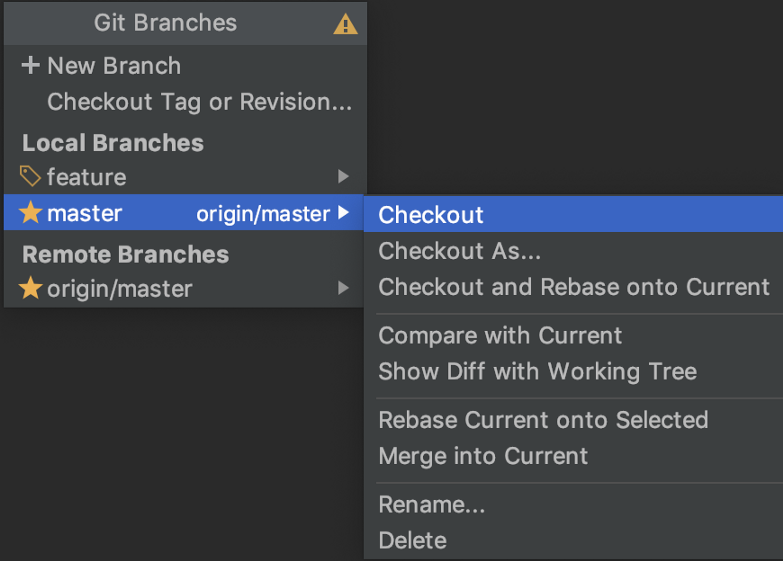Choose Merge into Current
The height and width of the screenshot is (561, 783).
pos(483,456)
